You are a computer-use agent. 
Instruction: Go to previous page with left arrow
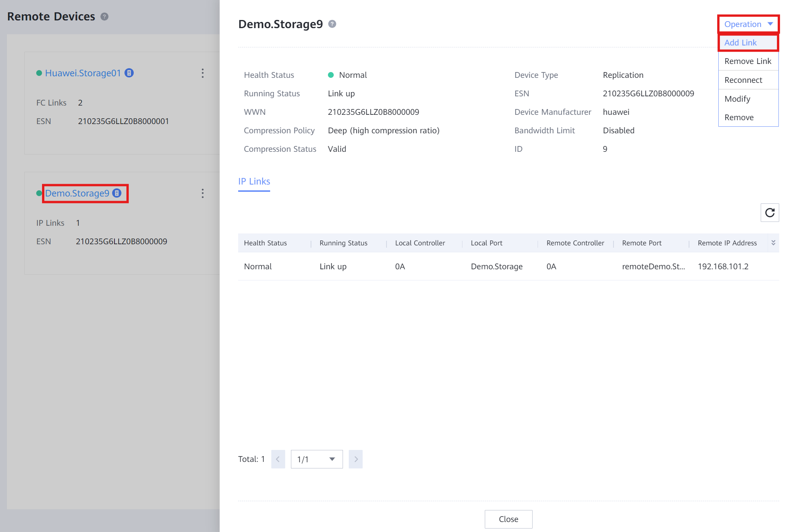pos(278,459)
